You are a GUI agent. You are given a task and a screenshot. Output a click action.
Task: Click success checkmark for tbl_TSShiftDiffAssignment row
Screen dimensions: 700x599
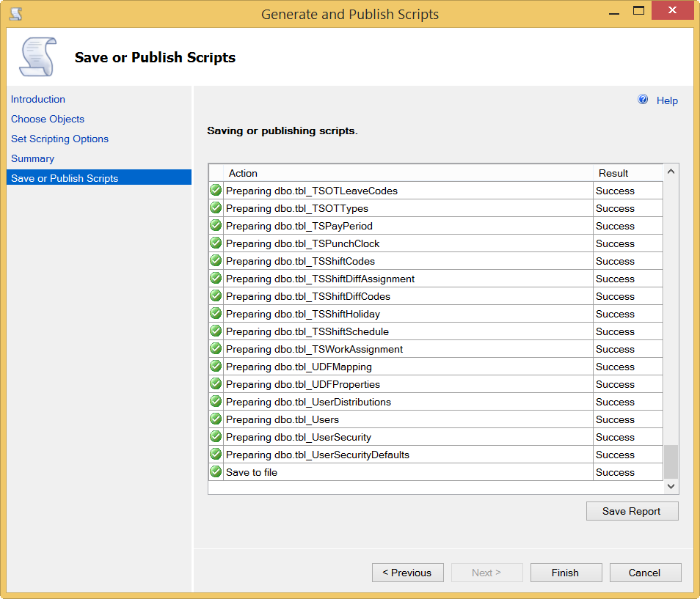coord(216,279)
